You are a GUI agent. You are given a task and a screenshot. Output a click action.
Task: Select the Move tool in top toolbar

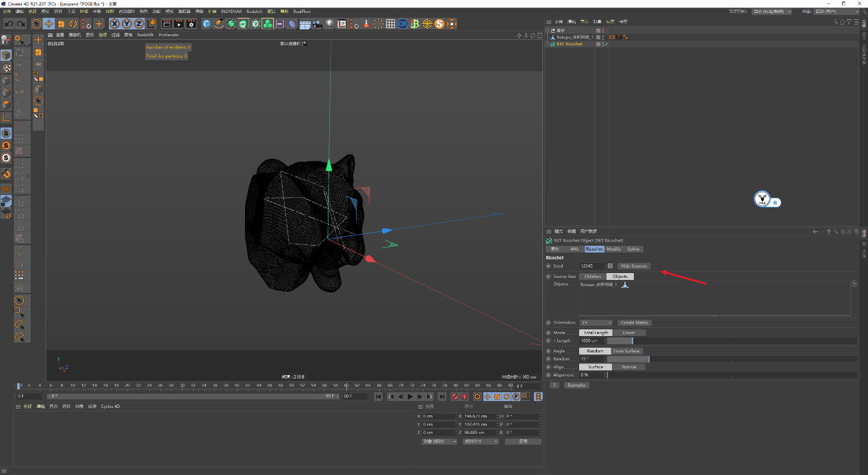pos(49,24)
